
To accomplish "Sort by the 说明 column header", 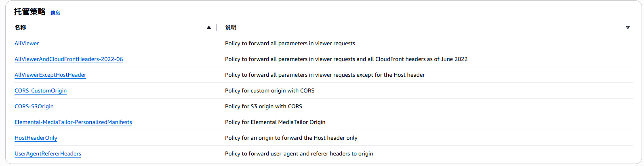I will pyautogui.click(x=231, y=27).
